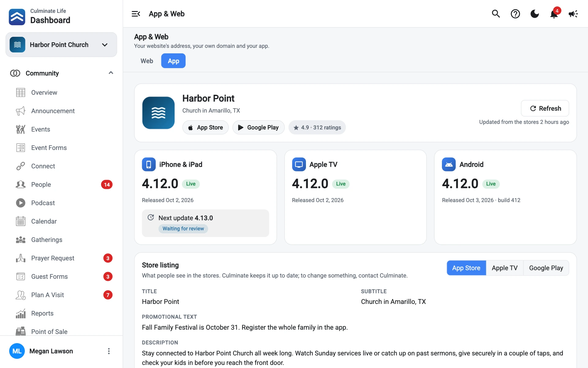Click the ML user avatar
This screenshot has height=368, width=588.
[17, 351]
